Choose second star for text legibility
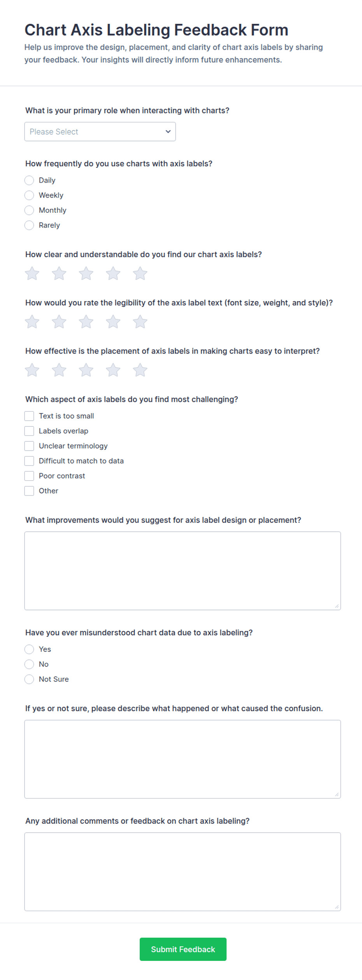This screenshot has width=362, height=980. pyautogui.click(x=59, y=322)
